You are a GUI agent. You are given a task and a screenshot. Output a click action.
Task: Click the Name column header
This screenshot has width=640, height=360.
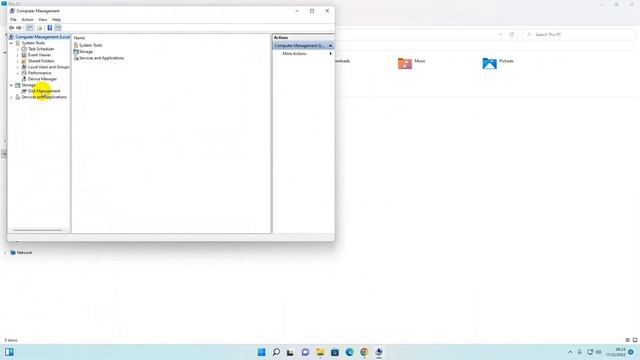tap(79, 38)
